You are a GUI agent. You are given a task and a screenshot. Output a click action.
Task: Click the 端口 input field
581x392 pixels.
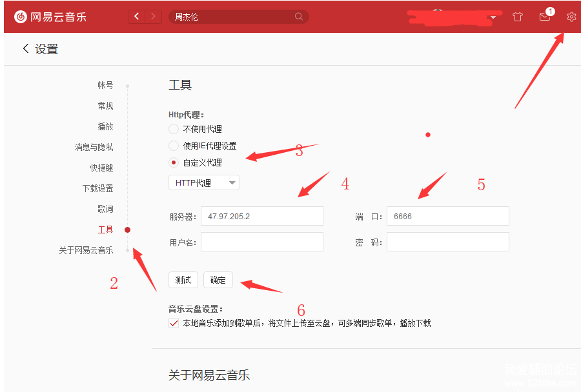point(448,216)
